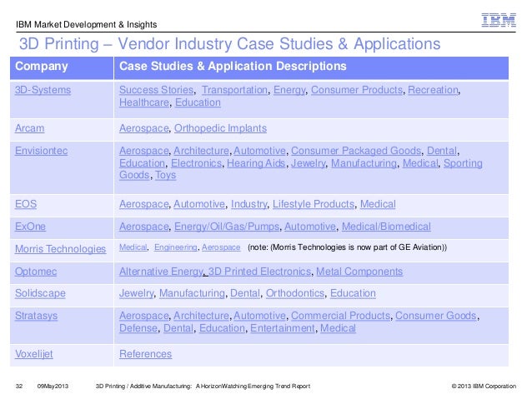Open the Envisiontec company link

(41, 151)
